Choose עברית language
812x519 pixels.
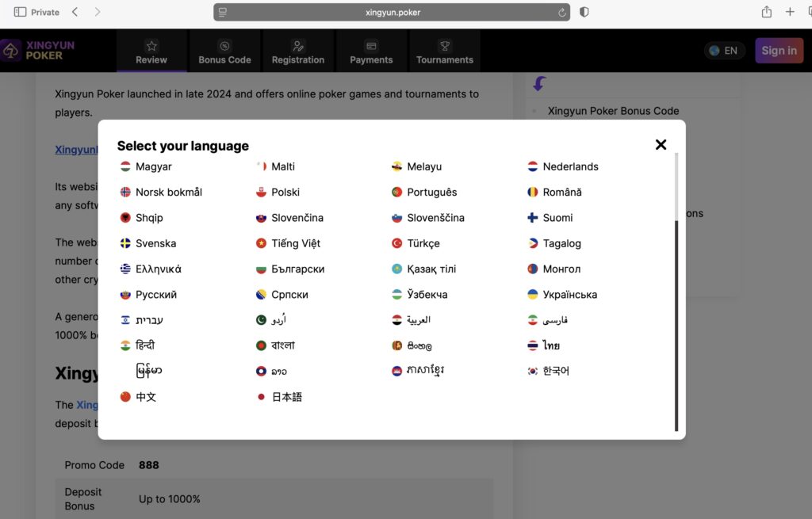(149, 320)
